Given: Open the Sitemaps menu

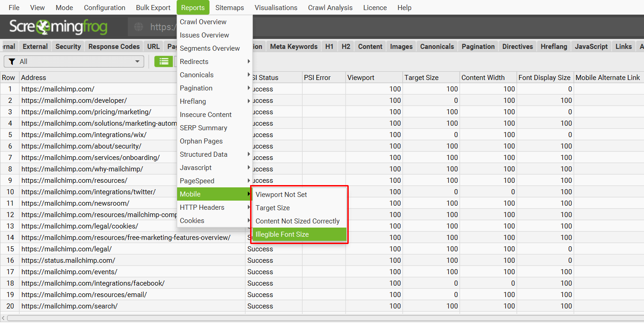Looking at the screenshot, I should click(230, 7).
